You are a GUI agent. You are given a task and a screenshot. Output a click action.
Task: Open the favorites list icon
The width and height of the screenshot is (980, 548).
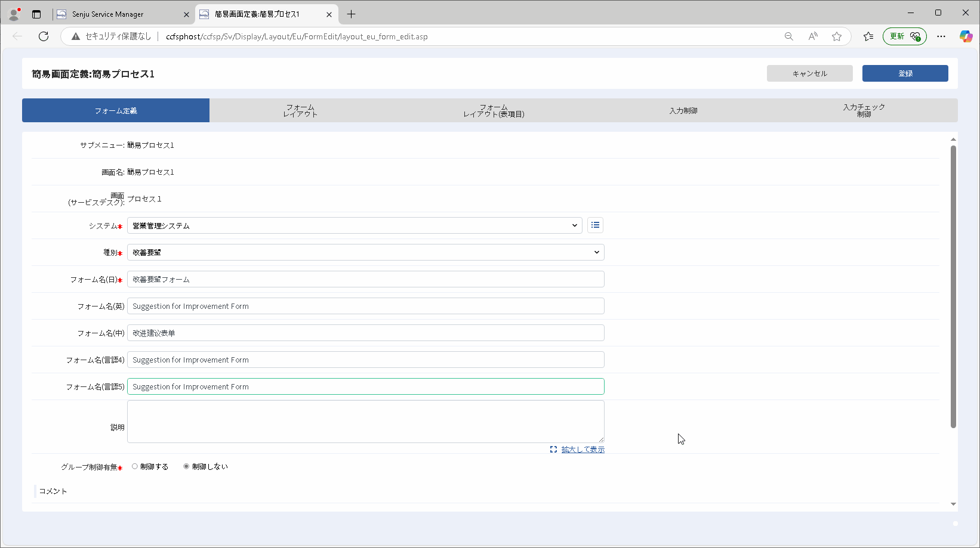coord(868,36)
